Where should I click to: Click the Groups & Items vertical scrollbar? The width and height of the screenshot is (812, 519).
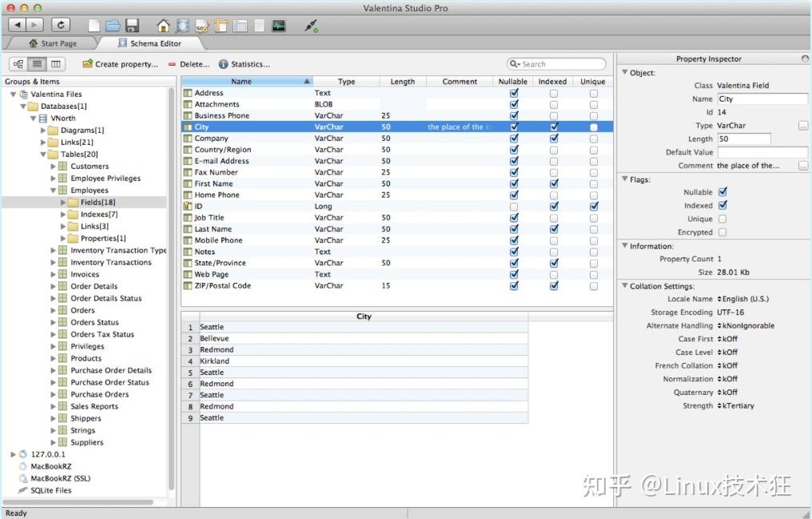pos(172,290)
